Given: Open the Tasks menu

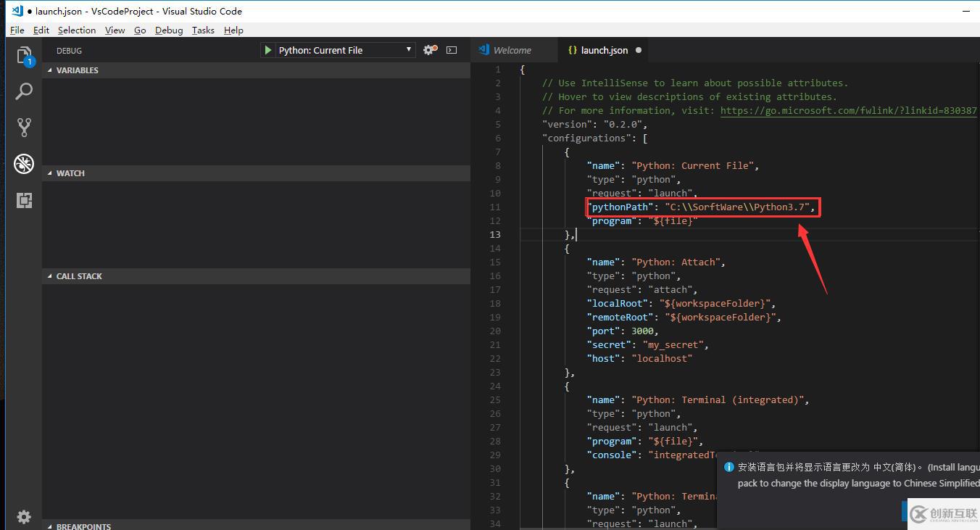Looking at the screenshot, I should click(x=203, y=30).
